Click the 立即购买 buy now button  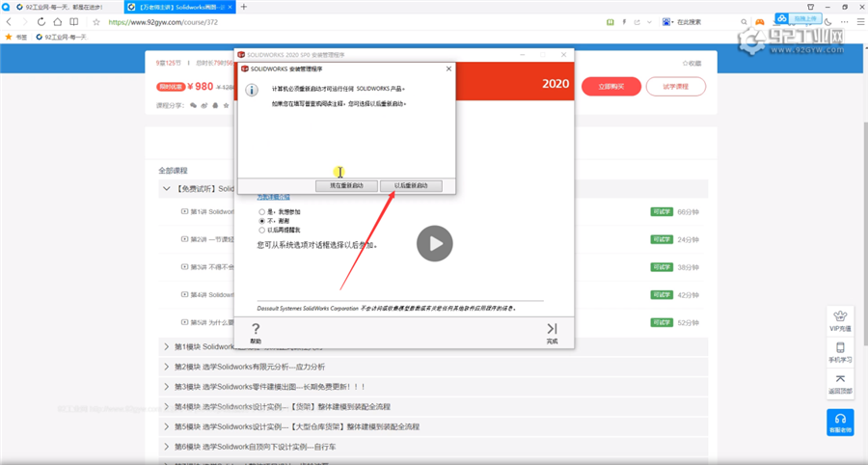tap(611, 87)
